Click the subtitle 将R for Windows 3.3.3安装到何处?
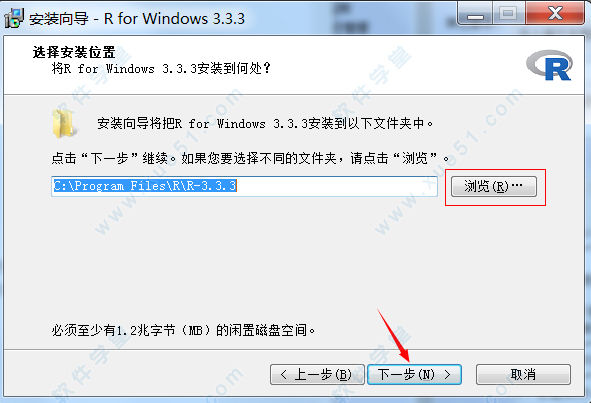 [161, 69]
